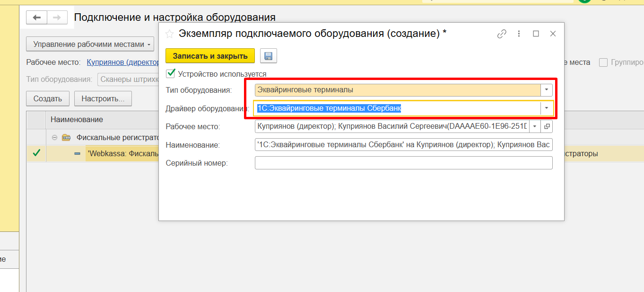This screenshot has height=292, width=644.
Task: Click the open icon beside Рабочее место field
Action: coord(547,126)
